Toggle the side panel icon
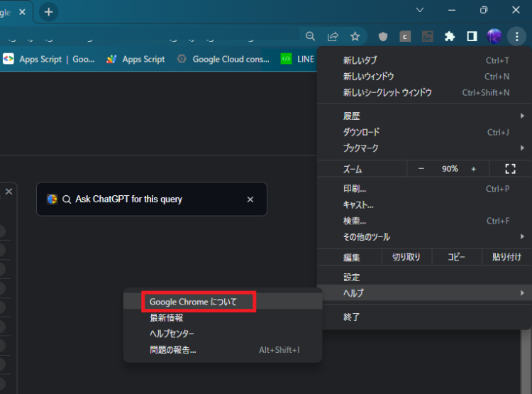532x394 pixels. click(x=472, y=36)
